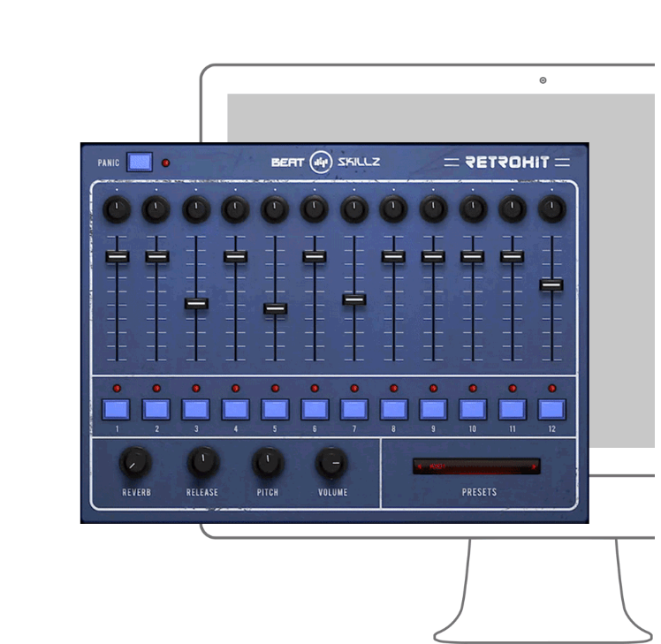Trigger blue pad 11
This screenshot has height=644, width=661.
point(513,409)
